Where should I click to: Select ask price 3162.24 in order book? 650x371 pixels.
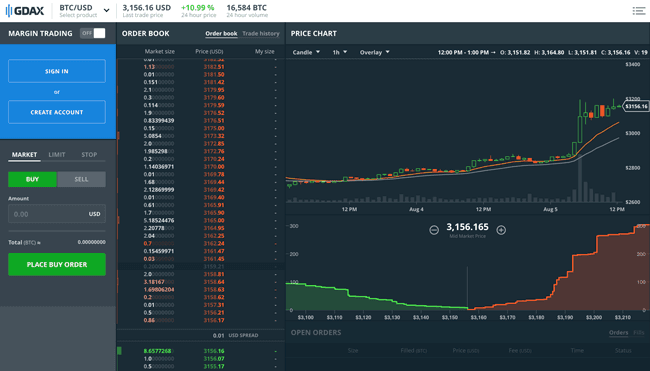click(214, 243)
